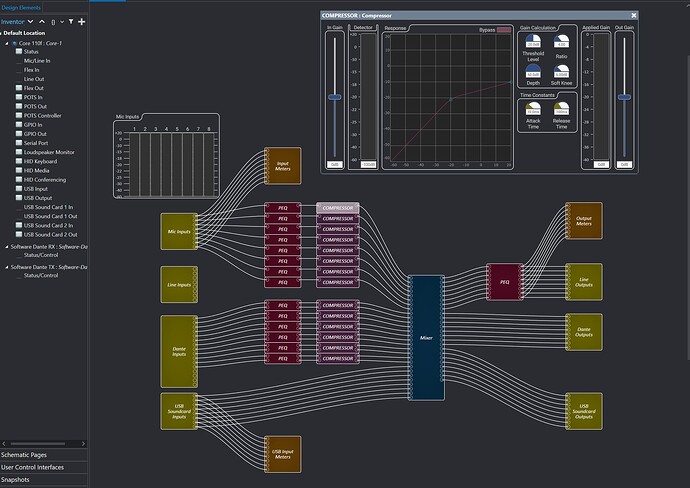
Task: Open the small dropdown arrow beside braces icon
Action: (x=62, y=22)
